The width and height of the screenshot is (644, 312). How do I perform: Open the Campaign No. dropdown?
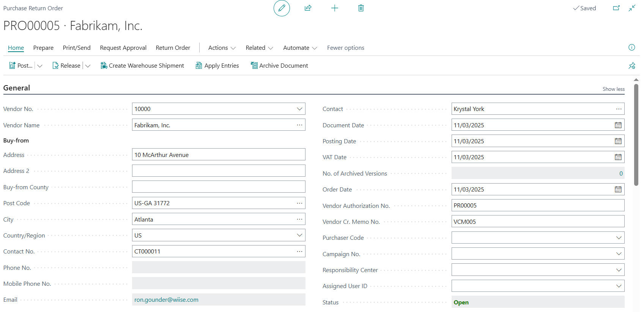point(619,253)
